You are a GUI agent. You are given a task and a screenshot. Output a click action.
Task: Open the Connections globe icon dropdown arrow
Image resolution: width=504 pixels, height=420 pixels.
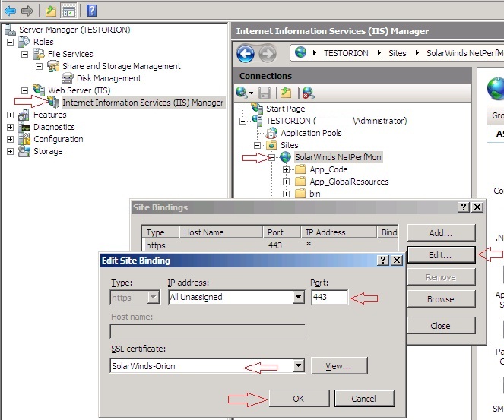pos(251,93)
